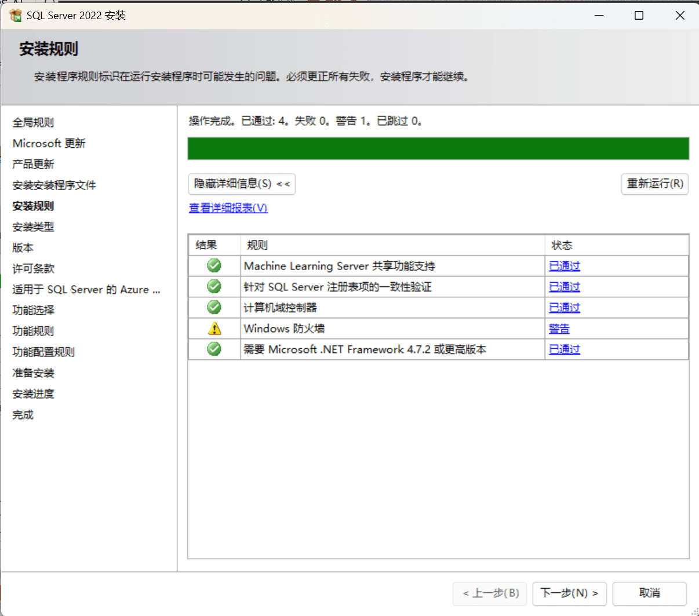Image resolution: width=699 pixels, height=616 pixels.
Task: Select 许可条款 step in sidebar
Action: pos(33,268)
